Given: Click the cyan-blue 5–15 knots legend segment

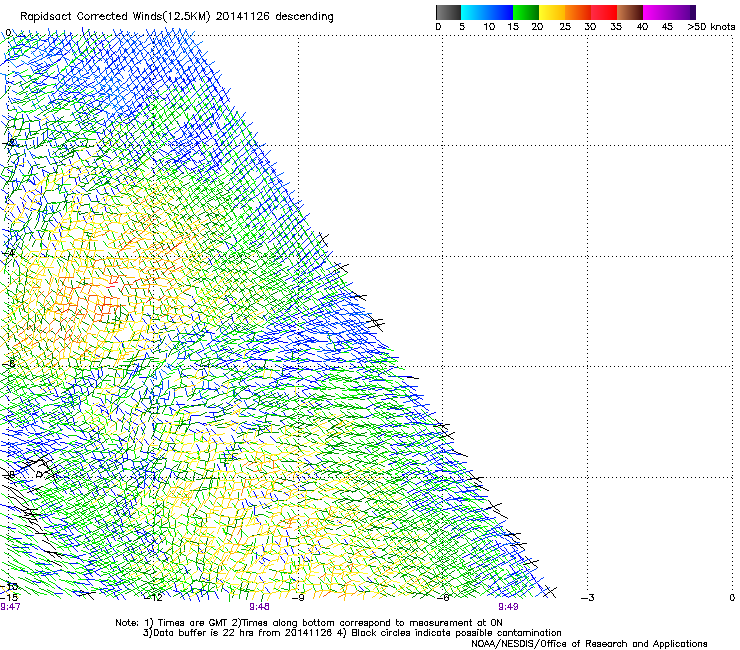Looking at the screenshot, I should coord(487,12).
